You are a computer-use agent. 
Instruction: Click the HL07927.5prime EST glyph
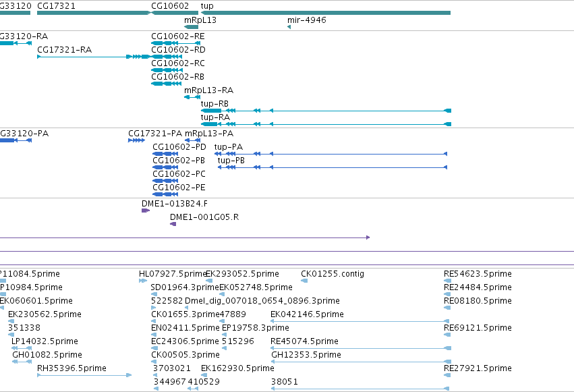tap(143, 281)
